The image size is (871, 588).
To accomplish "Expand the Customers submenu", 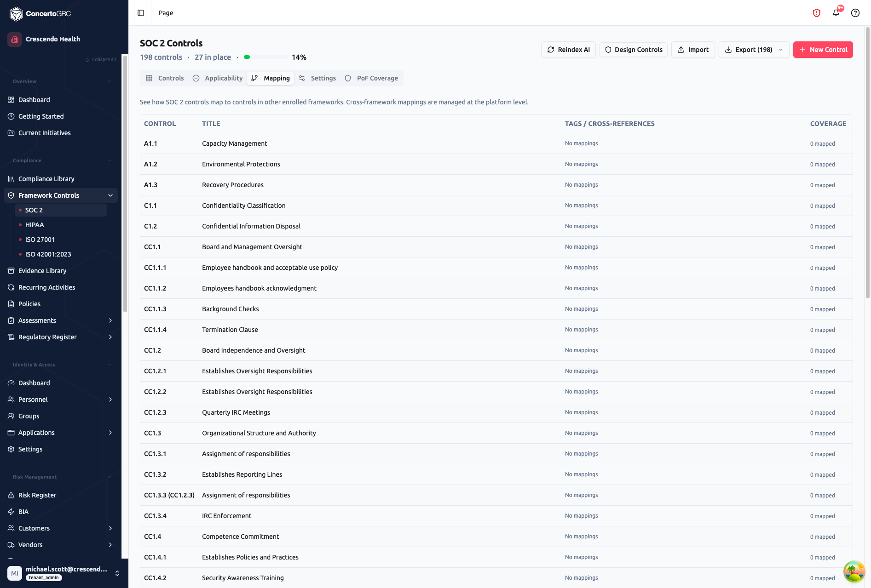I will (x=110, y=528).
